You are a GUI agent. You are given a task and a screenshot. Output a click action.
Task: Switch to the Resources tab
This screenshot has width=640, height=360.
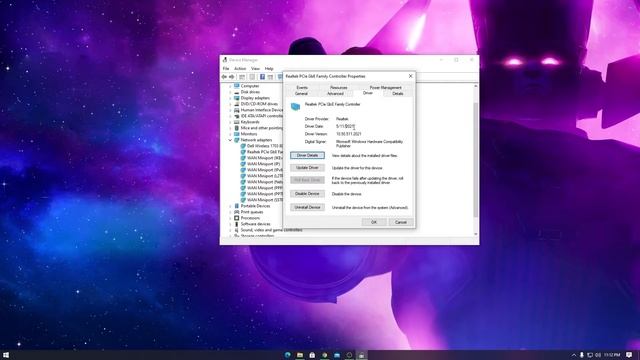[338, 87]
